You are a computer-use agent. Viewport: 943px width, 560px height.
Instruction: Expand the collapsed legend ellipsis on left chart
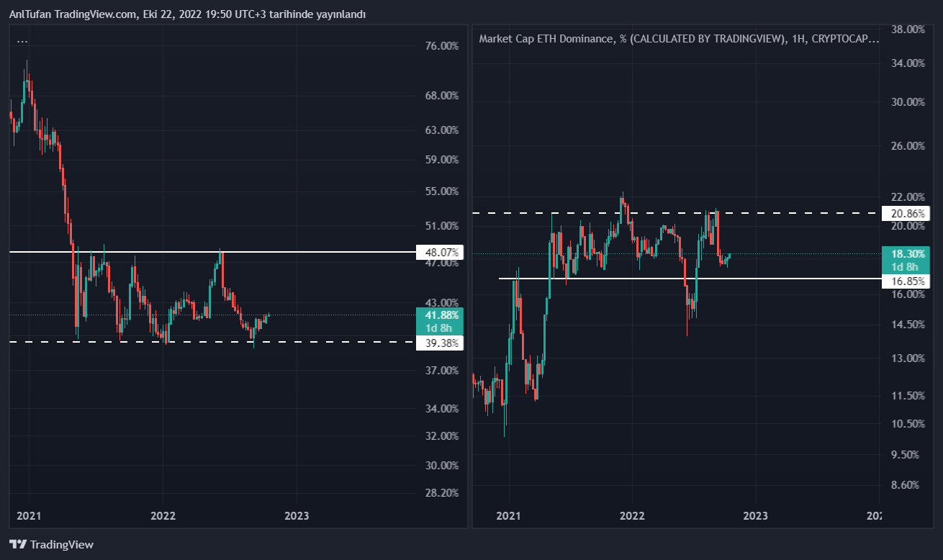22,40
